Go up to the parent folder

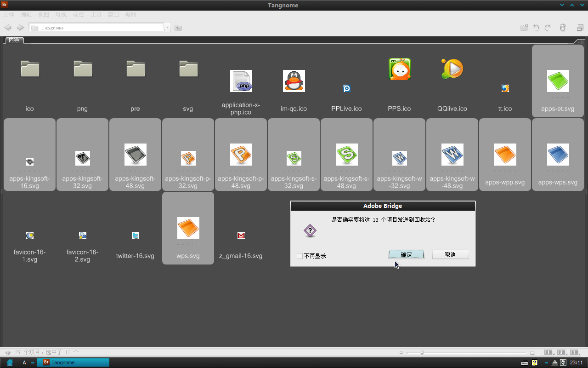[178, 28]
